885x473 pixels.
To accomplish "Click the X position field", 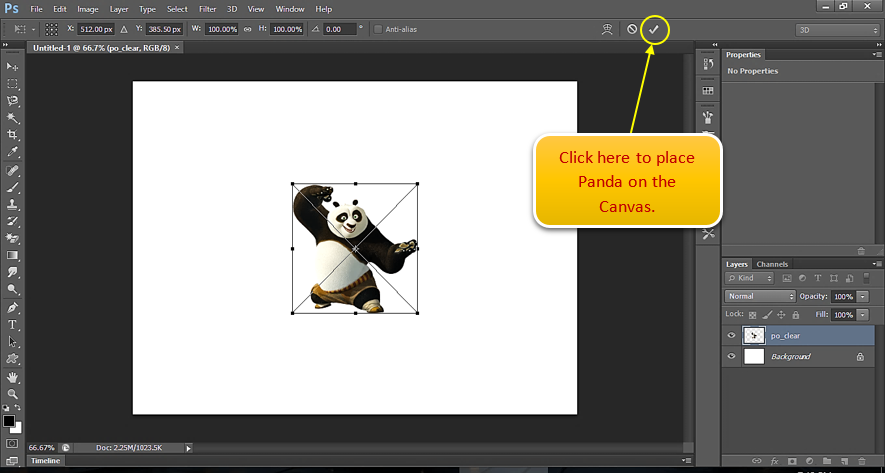I will point(97,29).
